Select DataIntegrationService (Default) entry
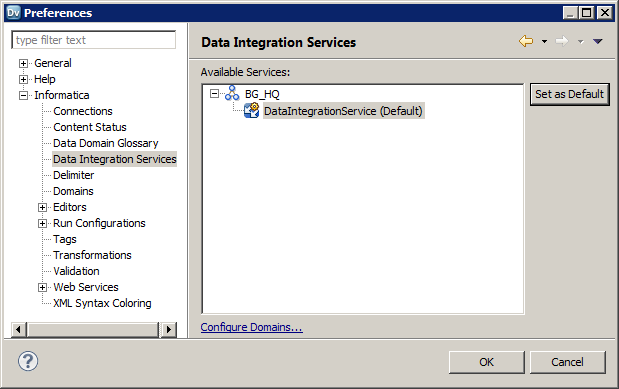619x389 pixels. click(x=343, y=111)
